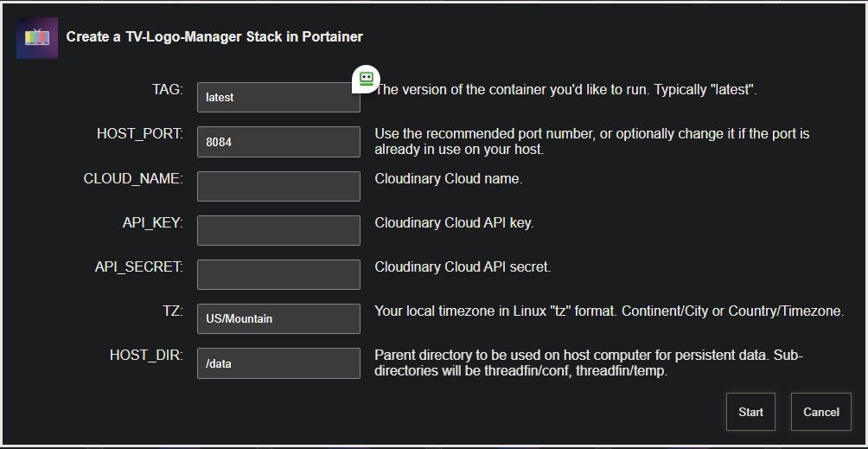The image size is (868, 449).
Task: Select the HOST_DIR field containing /data
Action: click(x=278, y=363)
